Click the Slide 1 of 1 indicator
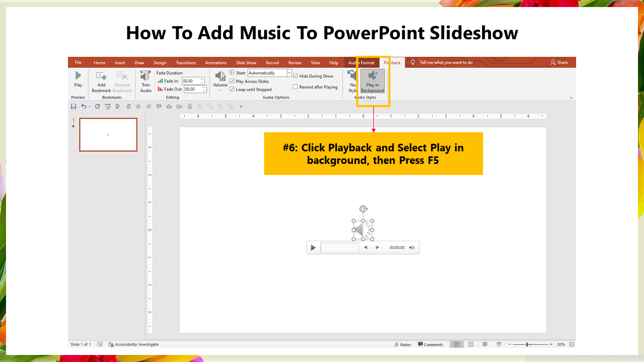 click(80, 344)
